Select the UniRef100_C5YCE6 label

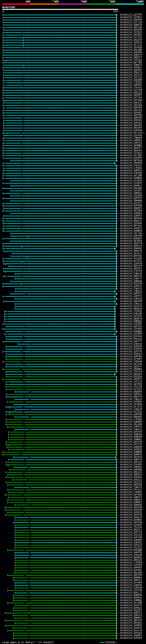click(131, 60)
